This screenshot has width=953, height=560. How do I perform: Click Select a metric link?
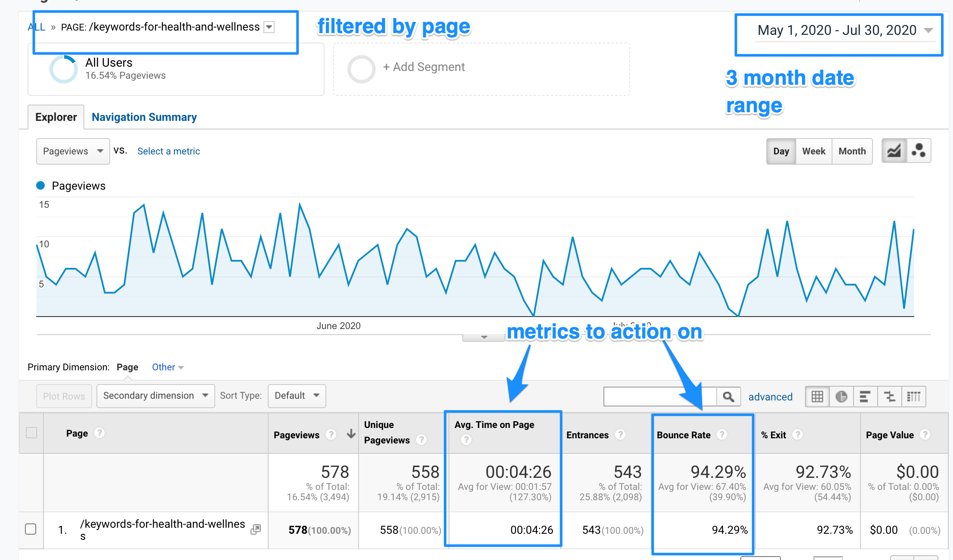tap(168, 151)
